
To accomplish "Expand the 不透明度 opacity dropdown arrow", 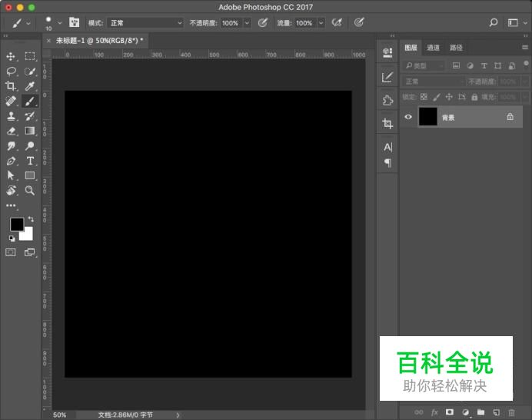I will 247,23.
